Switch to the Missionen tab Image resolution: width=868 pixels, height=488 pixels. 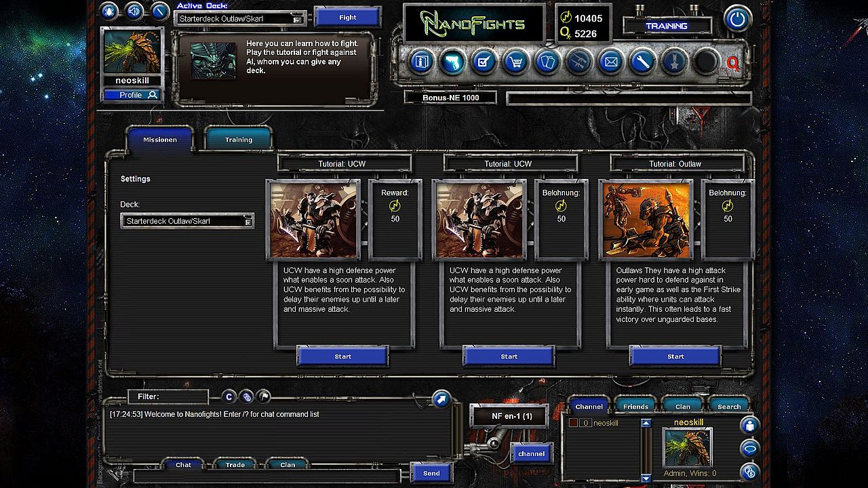[x=160, y=140]
